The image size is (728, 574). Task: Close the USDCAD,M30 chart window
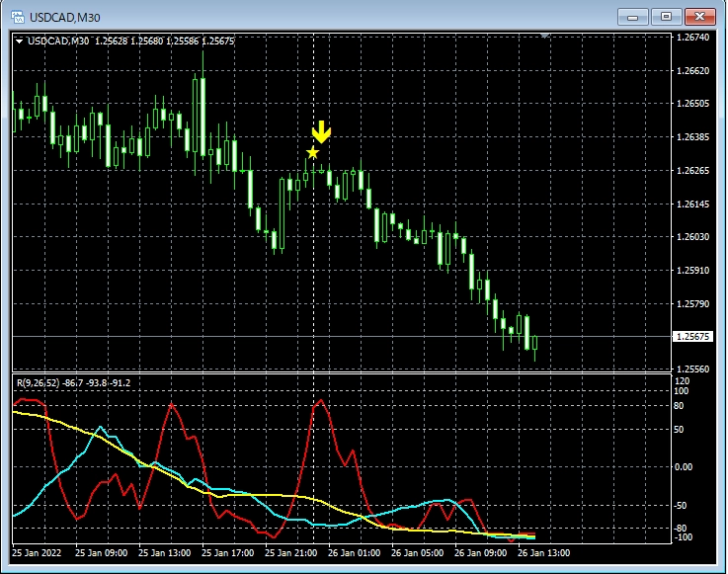point(699,16)
